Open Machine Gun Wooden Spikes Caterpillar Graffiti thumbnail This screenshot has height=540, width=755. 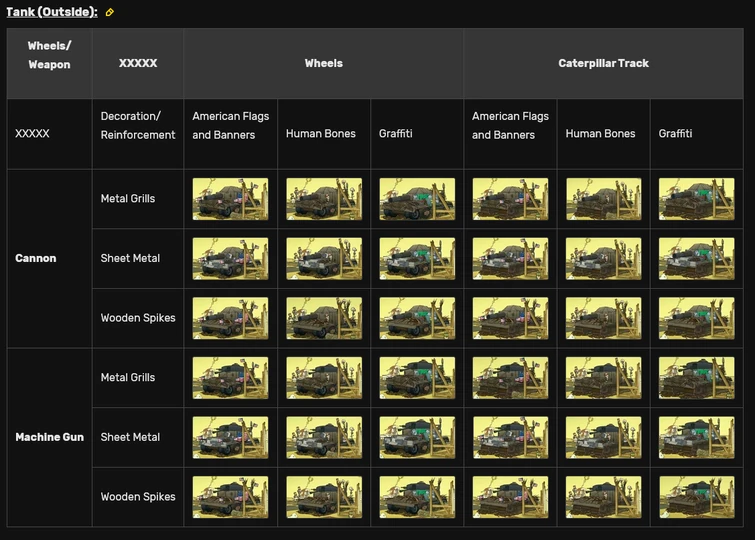pyautogui.click(x=697, y=498)
